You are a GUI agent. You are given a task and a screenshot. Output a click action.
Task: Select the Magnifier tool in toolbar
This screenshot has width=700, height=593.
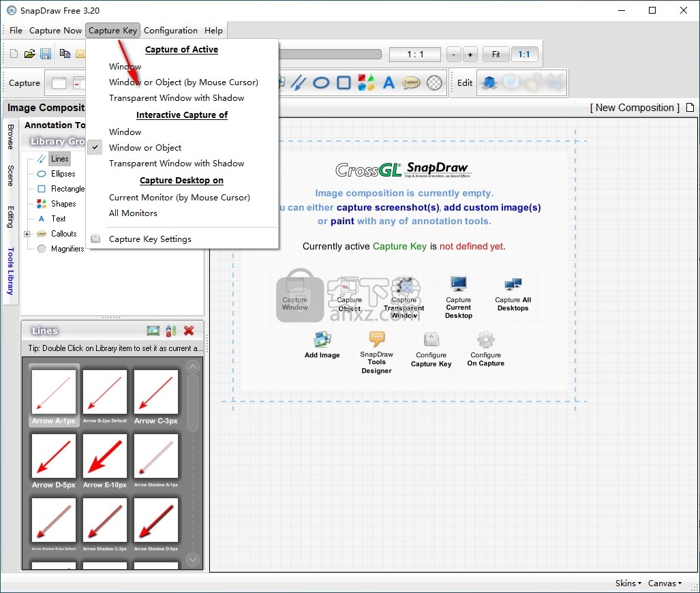tap(434, 82)
